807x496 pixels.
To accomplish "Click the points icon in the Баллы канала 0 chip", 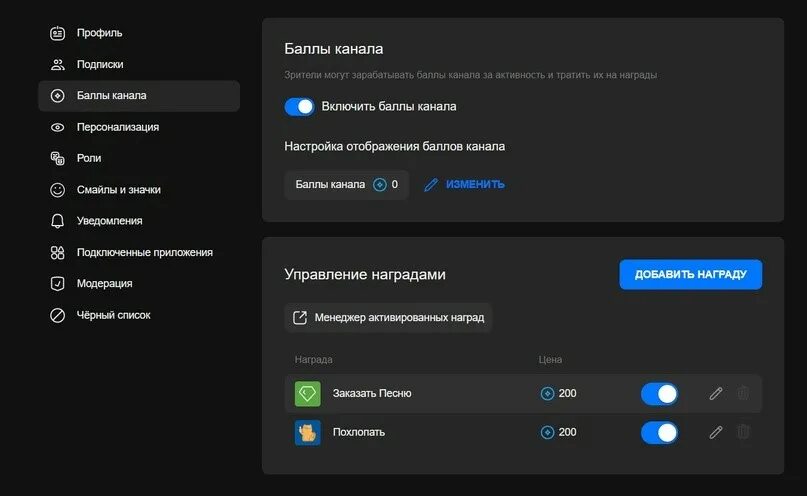I will (380, 185).
